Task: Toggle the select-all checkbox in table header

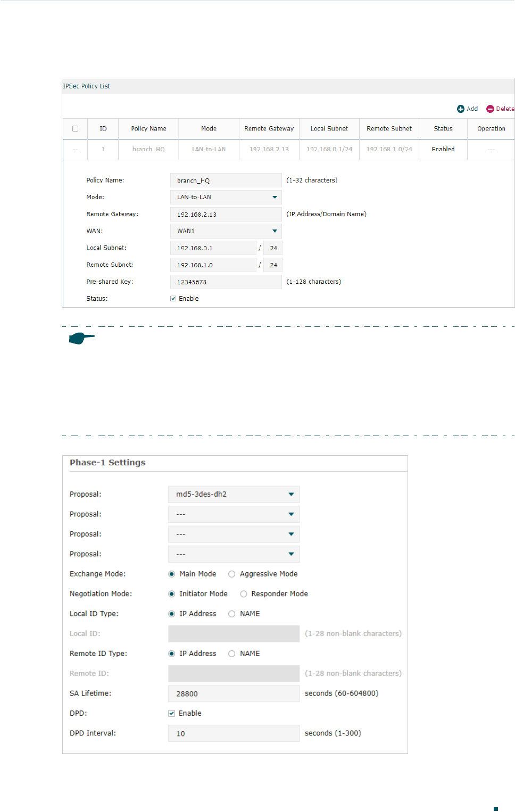Action: pyautogui.click(x=75, y=129)
